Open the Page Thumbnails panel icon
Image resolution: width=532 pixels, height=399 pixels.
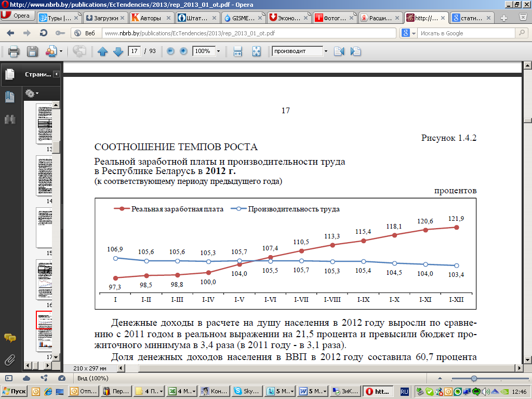tap(10, 74)
